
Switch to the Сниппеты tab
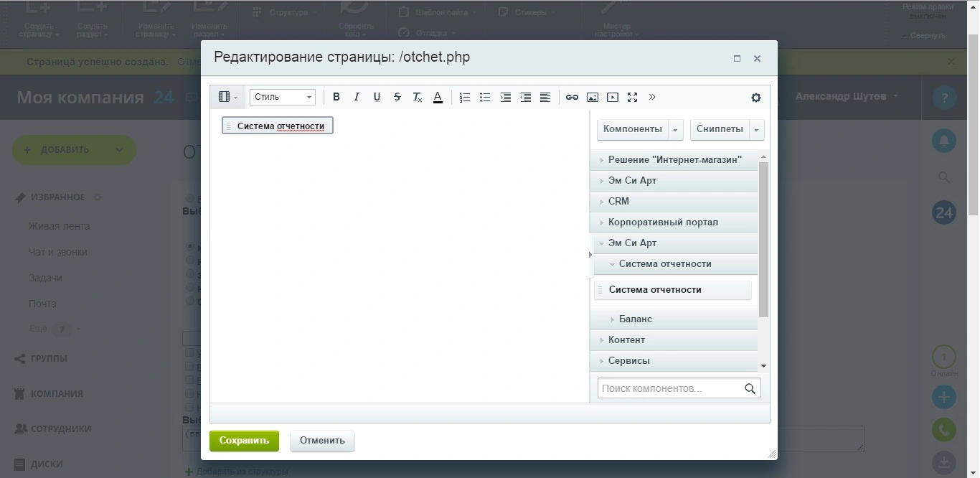[x=720, y=129]
